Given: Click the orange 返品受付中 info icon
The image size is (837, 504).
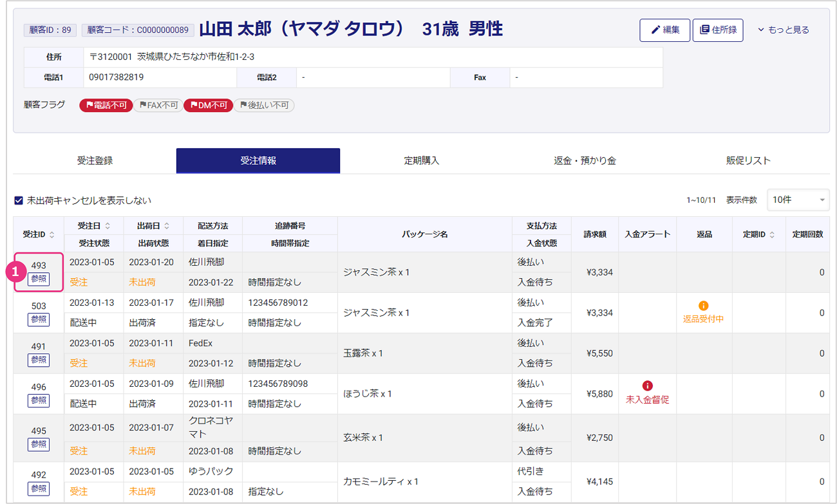Looking at the screenshot, I should tap(703, 306).
